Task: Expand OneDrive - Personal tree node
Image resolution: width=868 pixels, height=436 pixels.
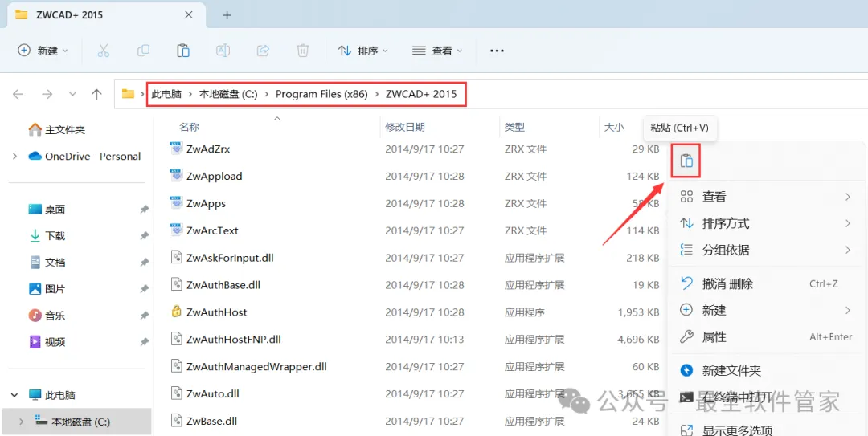Action: (x=15, y=157)
